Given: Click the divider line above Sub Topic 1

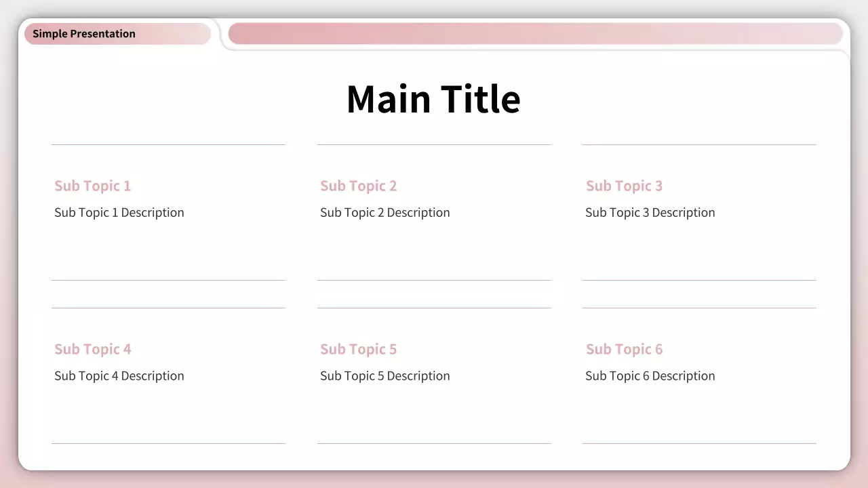Looking at the screenshot, I should pyautogui.click(x=168, y=144).
